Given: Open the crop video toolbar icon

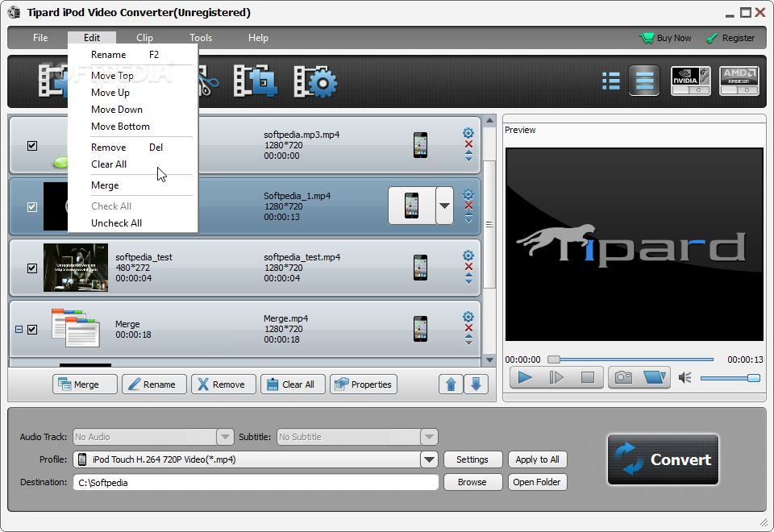Looking at the screenshot, I should (x=255, y=81).
